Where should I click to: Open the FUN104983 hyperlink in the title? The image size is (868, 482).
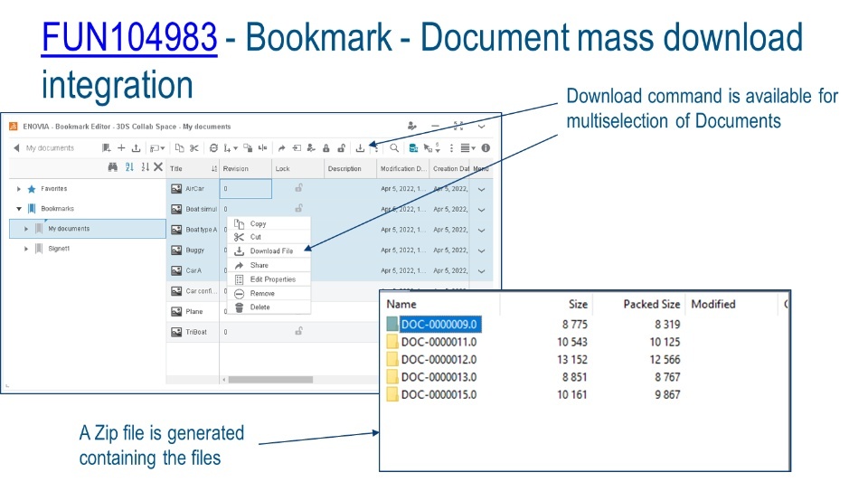(x=129, y=38)
